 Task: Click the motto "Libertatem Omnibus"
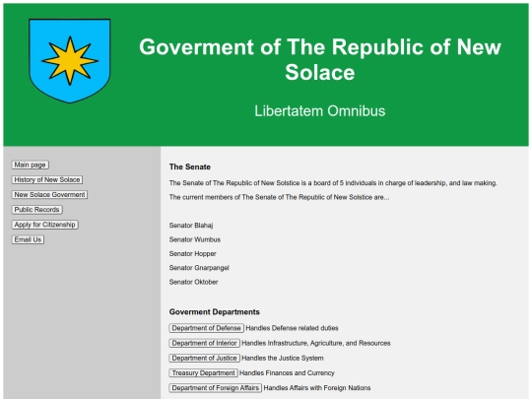(x=320, y=111)
